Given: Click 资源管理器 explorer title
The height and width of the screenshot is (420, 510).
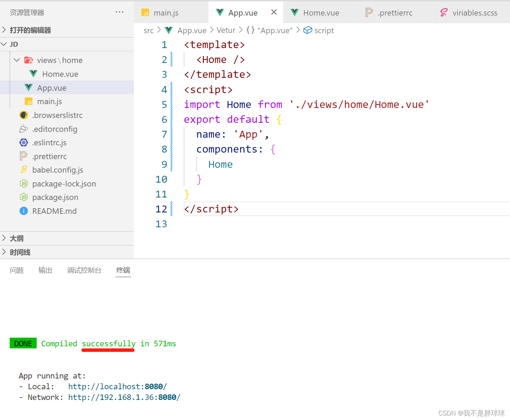Looking at the screenshot, I should [x=27, y=12].
